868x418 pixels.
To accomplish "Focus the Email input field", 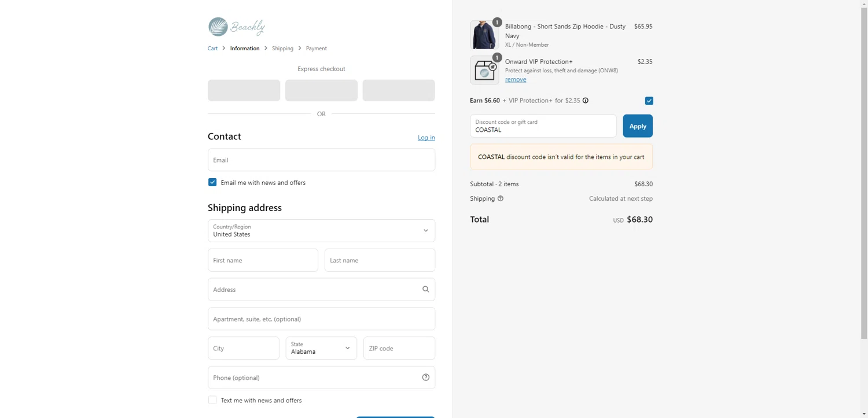I will (x=321, y=160).
